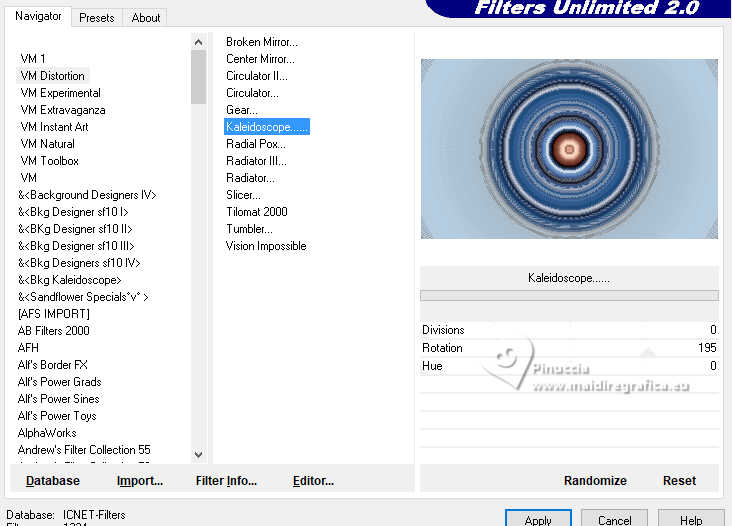Select the VM Natural category

tap(48, 144)
